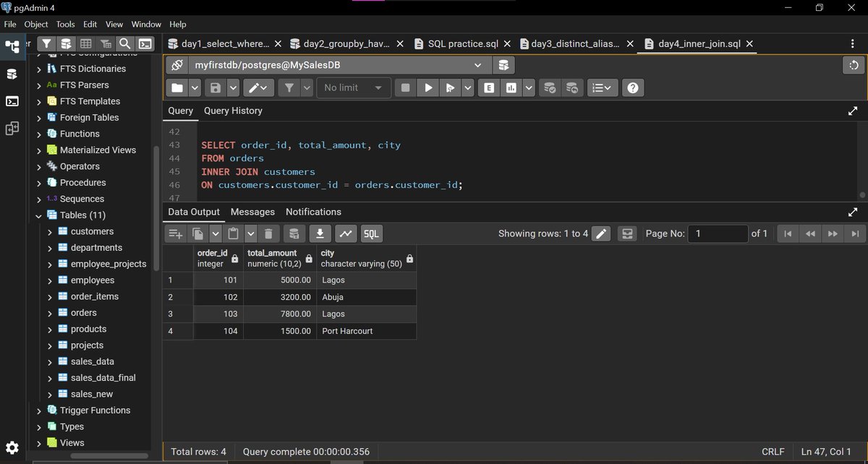Open the Save File dropdown arrow
Screen dimensions: 868x464
click(233, 87)
